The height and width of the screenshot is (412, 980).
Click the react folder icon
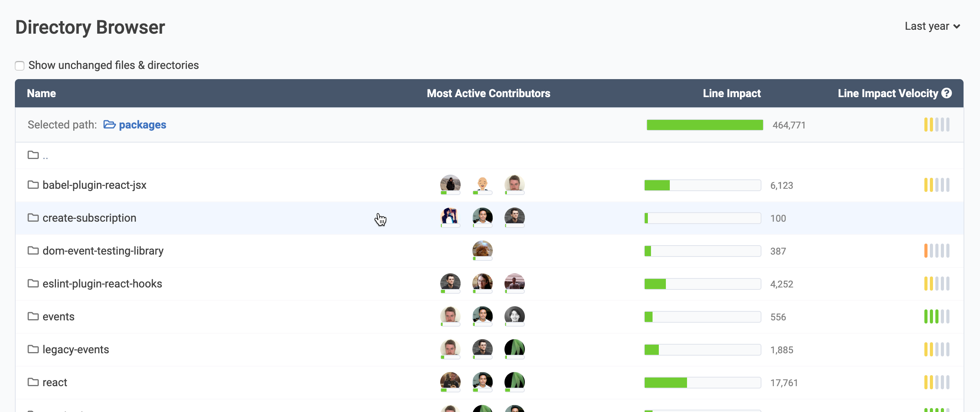[33, 382]
